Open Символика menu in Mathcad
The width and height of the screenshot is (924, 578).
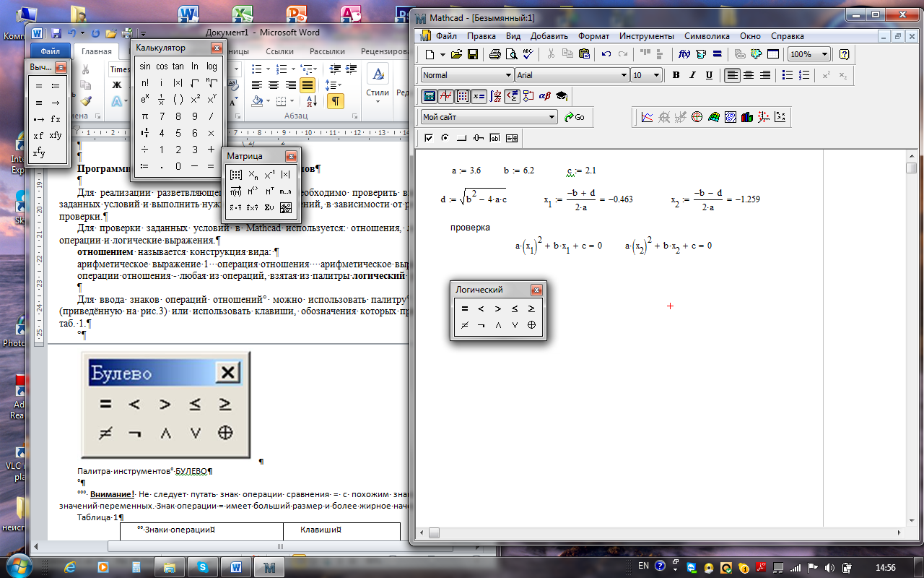[707, 35]
